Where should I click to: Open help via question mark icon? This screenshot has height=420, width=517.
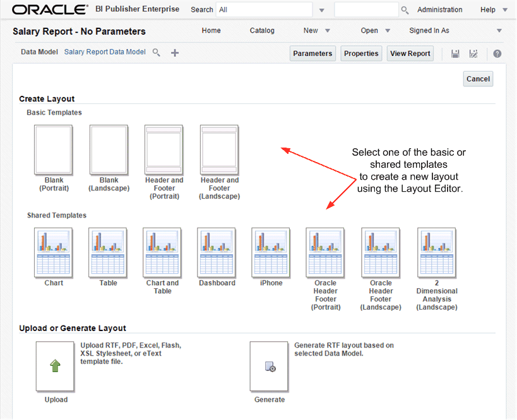pos(497,54)
